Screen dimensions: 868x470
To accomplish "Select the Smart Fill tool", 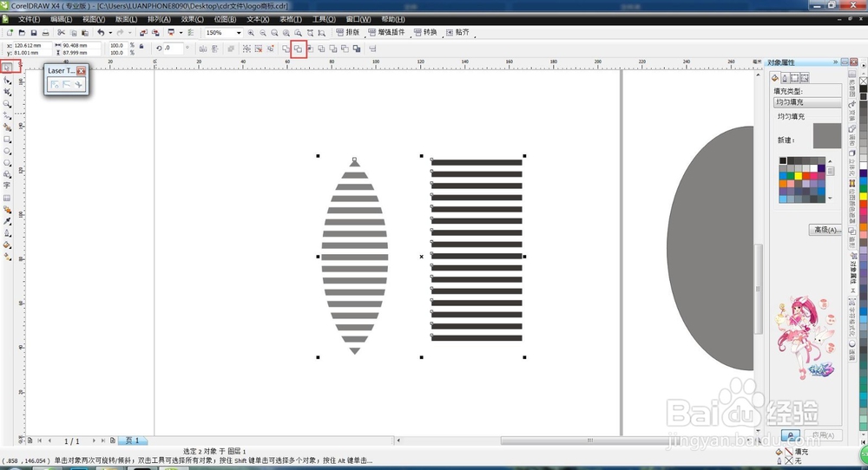I will 7,127.
